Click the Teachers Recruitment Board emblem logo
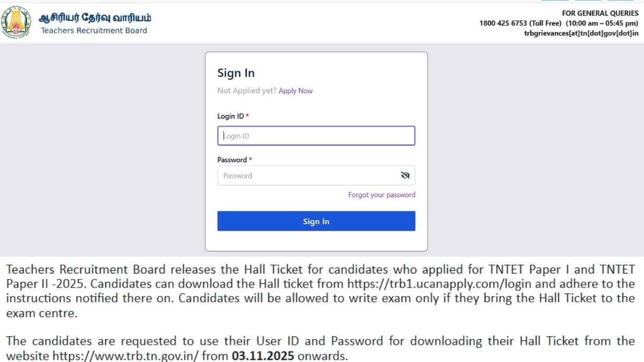Image resolution: width=644 pixels, height=362 pixels. click(x=17, y=21)
